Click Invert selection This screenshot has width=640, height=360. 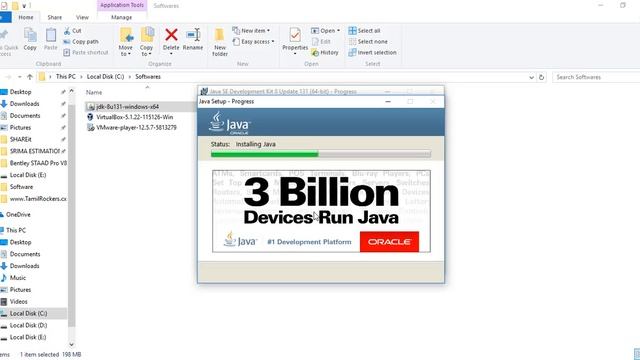pos(372,53)
